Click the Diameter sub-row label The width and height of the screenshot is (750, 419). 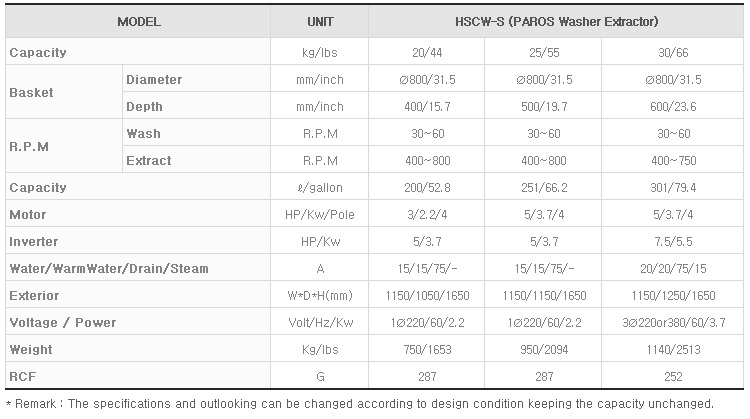[x=154, y=80]
